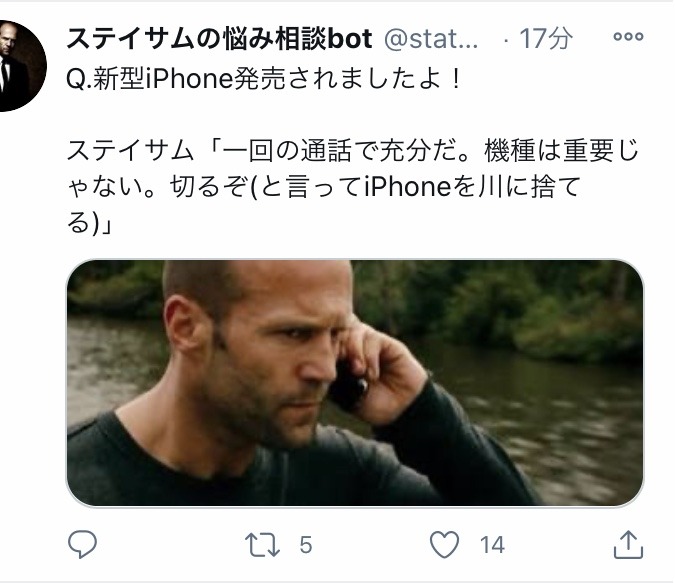Click the question line Q.新型iPhone発売されましたよ！
This screenshot has height=583, width=675.
[264, 79]
